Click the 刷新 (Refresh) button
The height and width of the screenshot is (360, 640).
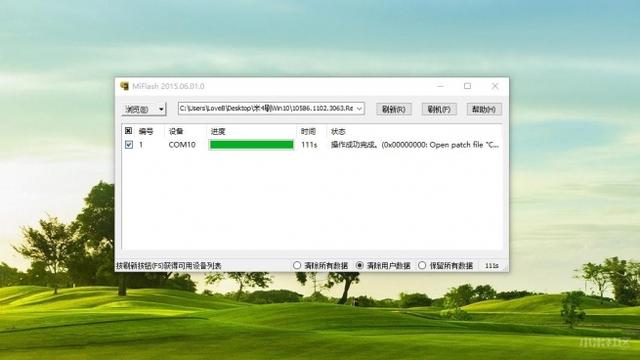coord(393,109)
